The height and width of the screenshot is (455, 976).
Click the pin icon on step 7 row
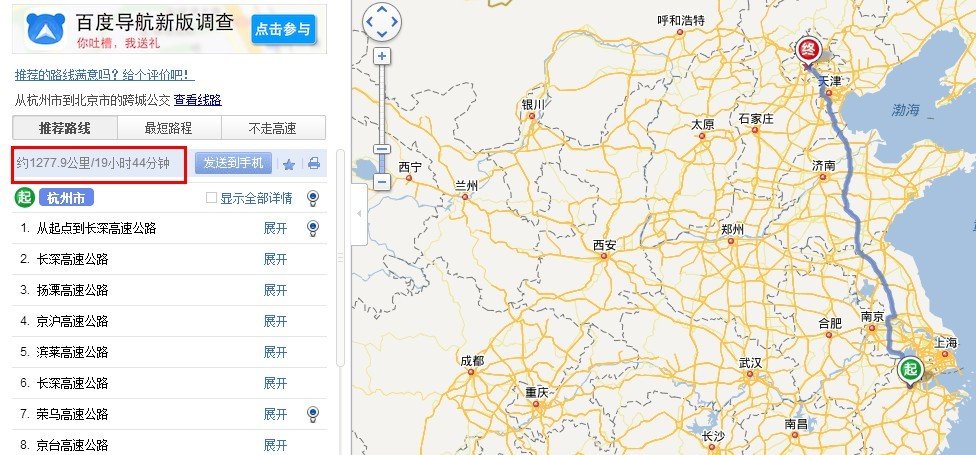click(313, 414)
